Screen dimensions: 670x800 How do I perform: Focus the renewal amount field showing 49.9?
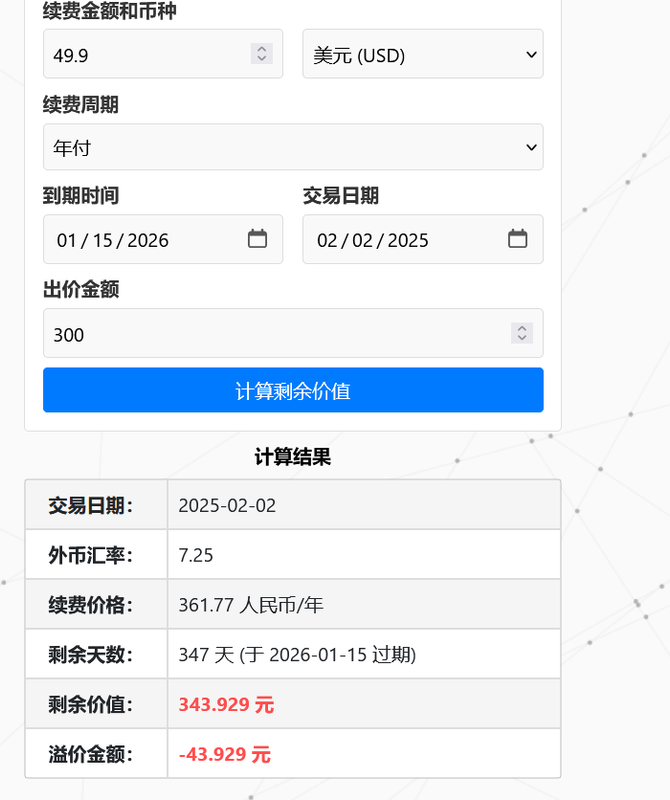[163, 54]
